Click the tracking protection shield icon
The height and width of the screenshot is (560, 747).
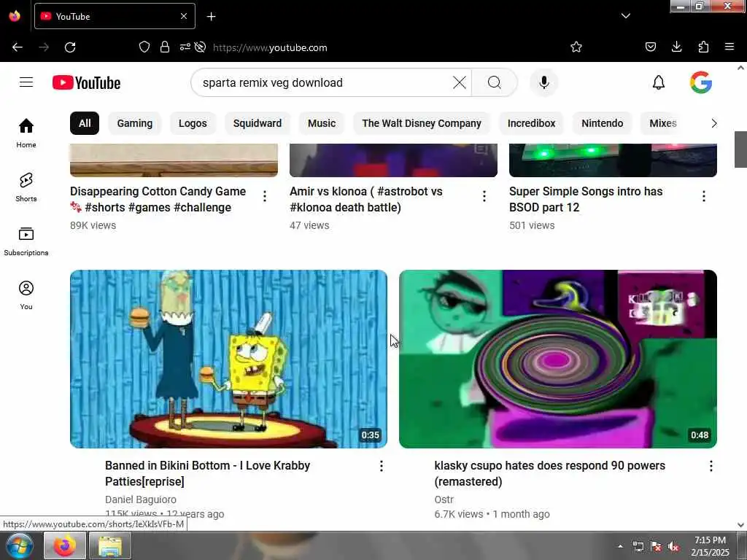click(x=144, y=47)
